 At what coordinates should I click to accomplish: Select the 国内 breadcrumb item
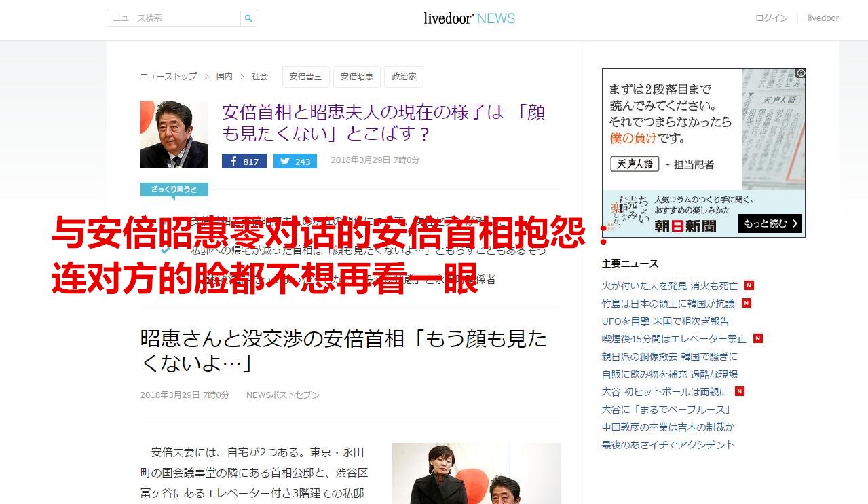(x=225, y=77)
